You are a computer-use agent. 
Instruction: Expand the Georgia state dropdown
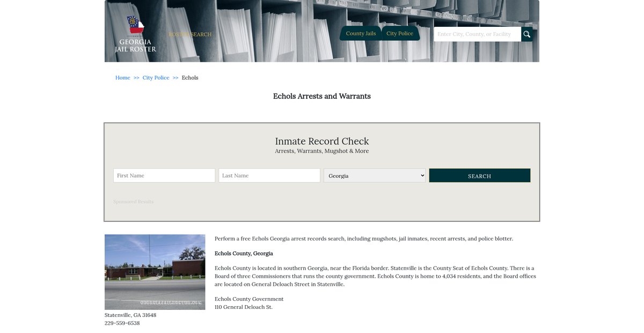click(x=375, y=176)
